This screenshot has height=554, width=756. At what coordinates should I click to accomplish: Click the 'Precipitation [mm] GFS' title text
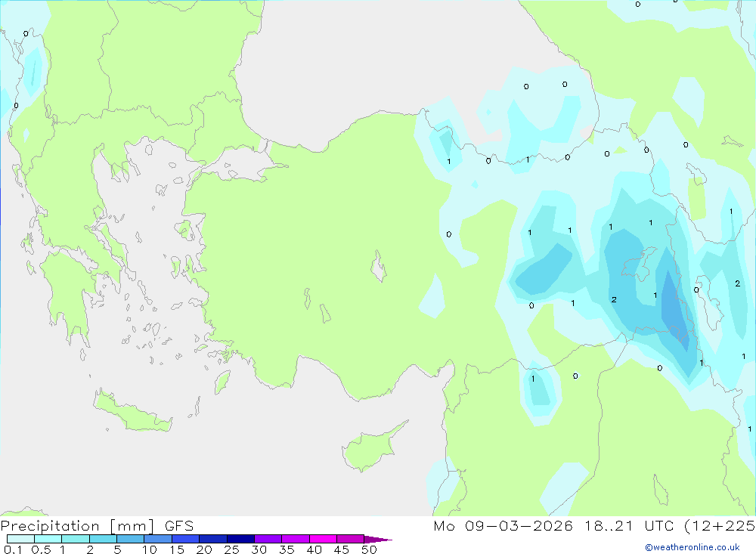point(97,526)
